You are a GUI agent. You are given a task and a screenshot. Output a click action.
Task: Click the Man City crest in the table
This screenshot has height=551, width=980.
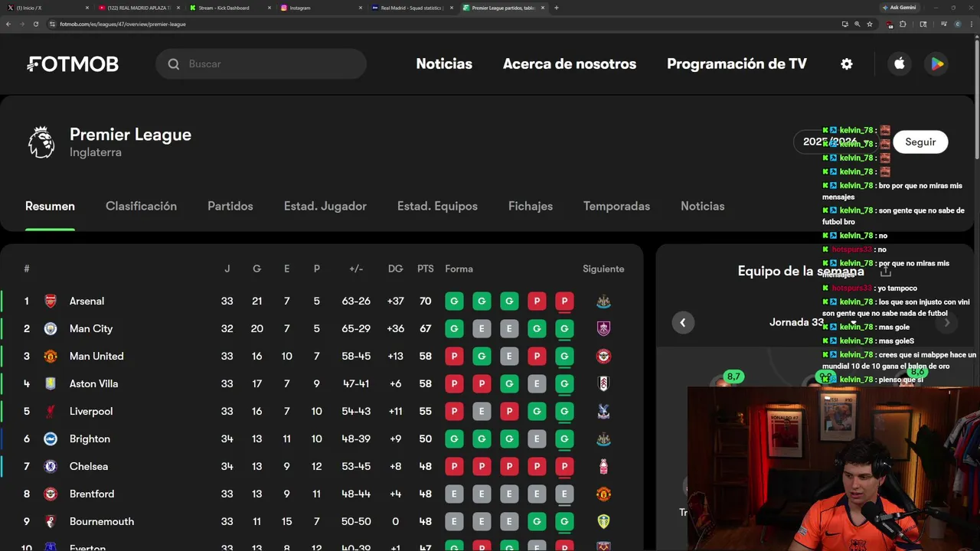pyautogui.click(x=51, y=329)
